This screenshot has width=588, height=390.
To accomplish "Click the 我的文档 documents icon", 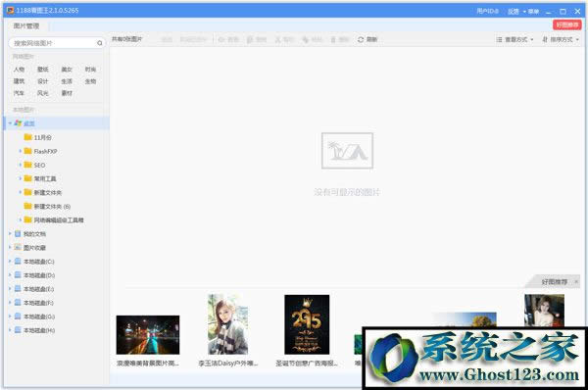I will click(18, 233).
